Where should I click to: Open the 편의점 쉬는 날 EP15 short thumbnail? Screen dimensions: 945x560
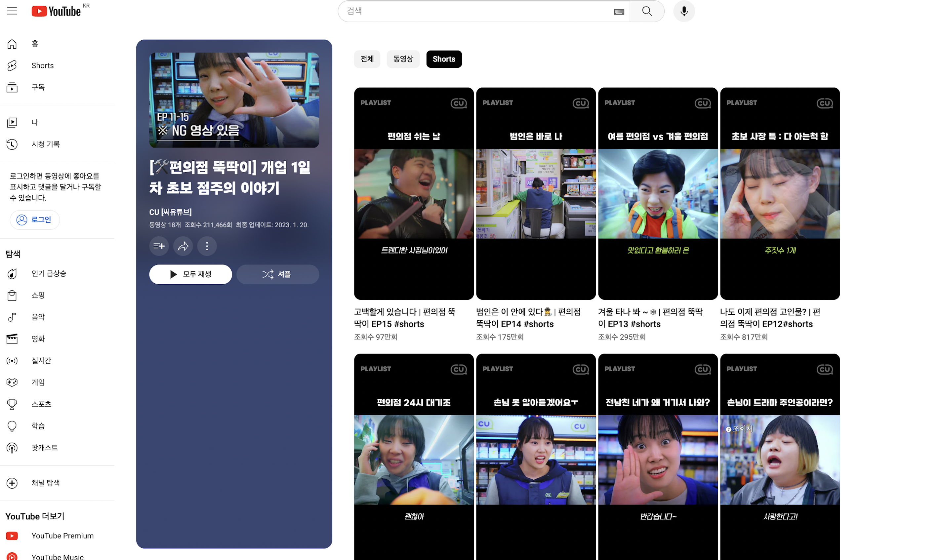coord(414,194)
